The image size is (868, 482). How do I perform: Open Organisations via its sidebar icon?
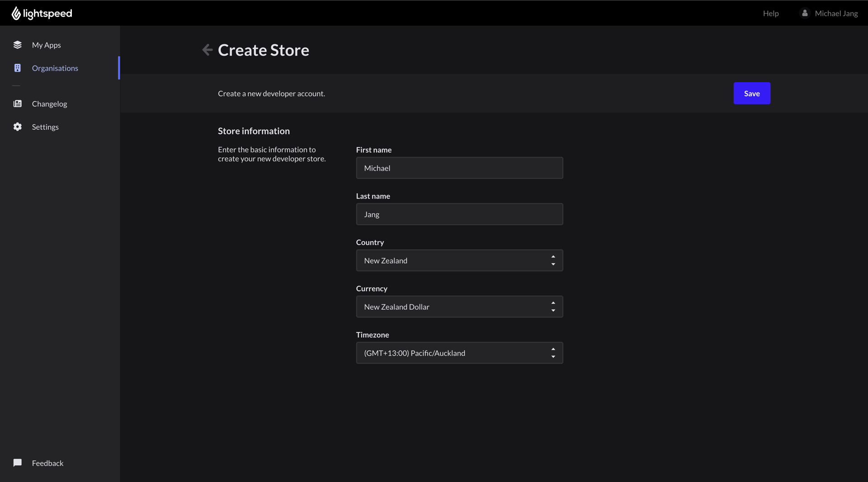click(17, 68)
